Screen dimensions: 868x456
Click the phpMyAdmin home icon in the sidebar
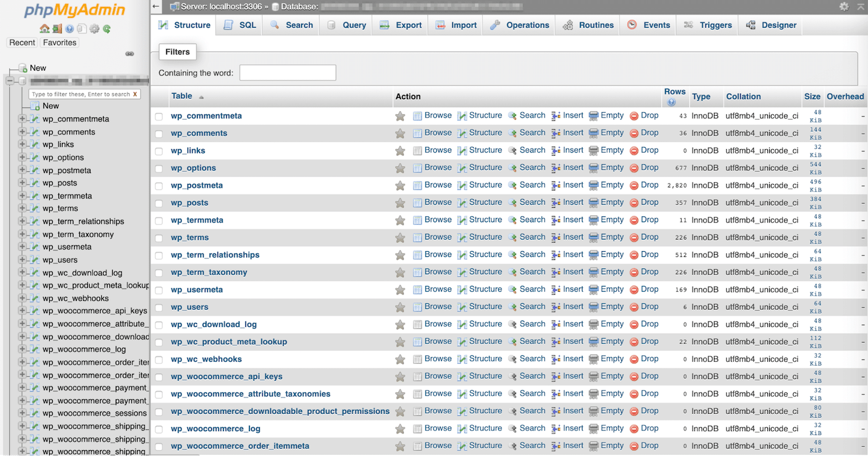(44, 28)
